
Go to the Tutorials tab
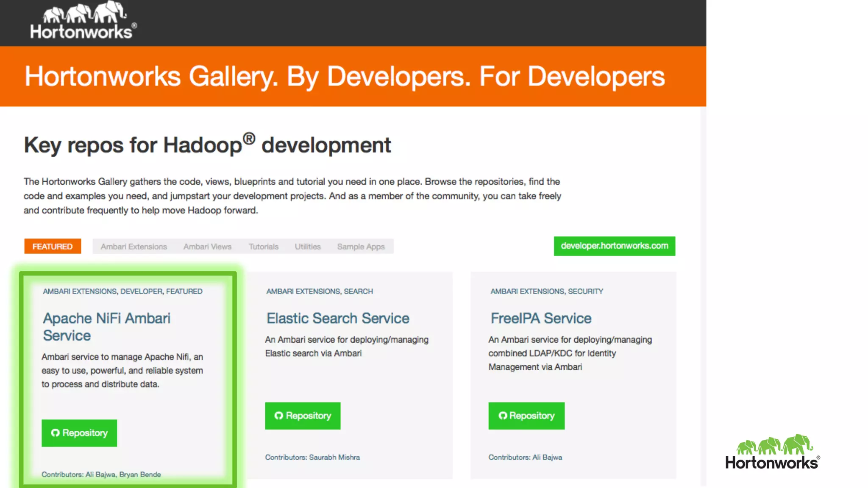click(263, 247)
